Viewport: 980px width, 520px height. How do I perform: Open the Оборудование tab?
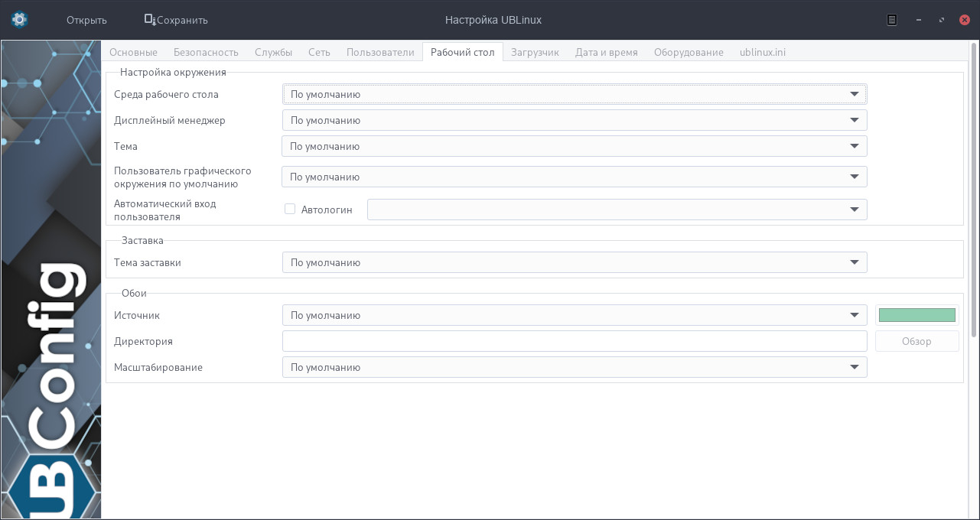coord(689,52)
